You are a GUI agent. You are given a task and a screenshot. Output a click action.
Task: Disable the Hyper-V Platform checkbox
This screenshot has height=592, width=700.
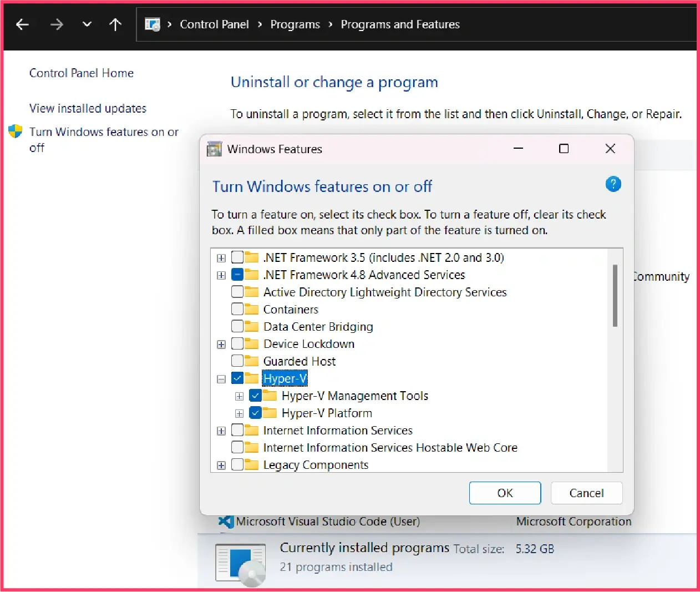tap(256, 413)
